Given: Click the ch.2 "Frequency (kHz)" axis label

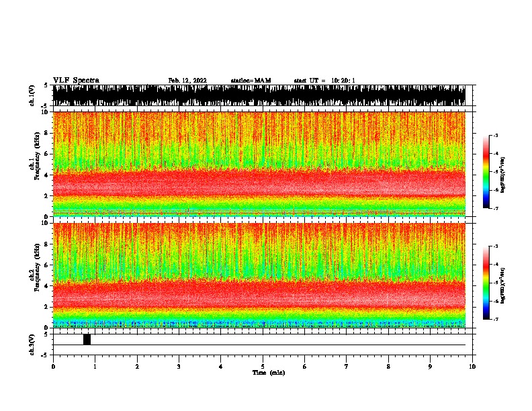Looking at the screenshot, I should click(x=37, y=267).
